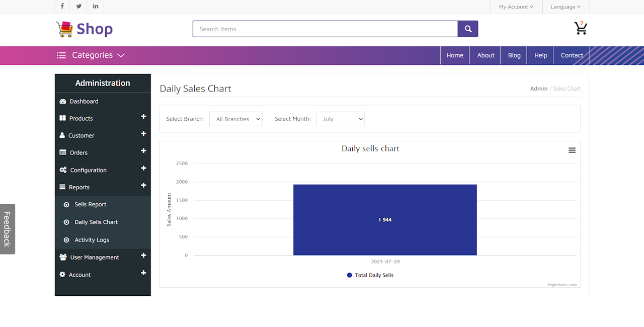Click the Categories hamburger list icon
This screenshot has width=644, height=327.
[61, 55]
